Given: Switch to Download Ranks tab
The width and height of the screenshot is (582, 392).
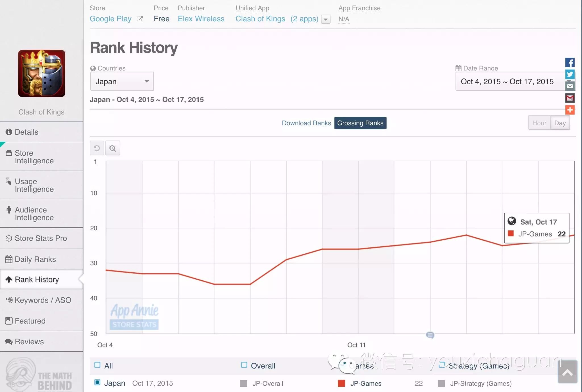Looking at the screenshot, I should pos(306,123).
